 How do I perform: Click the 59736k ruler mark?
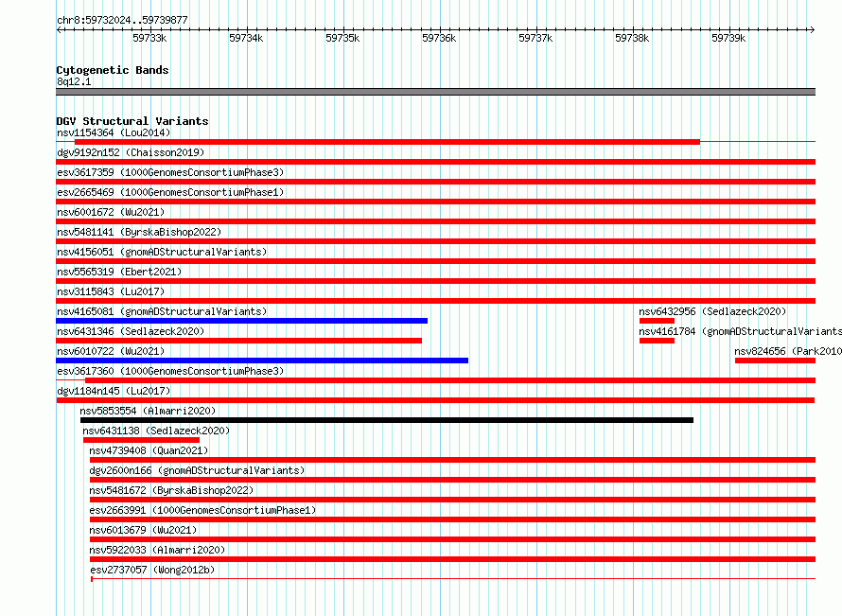tap(439, 38)
